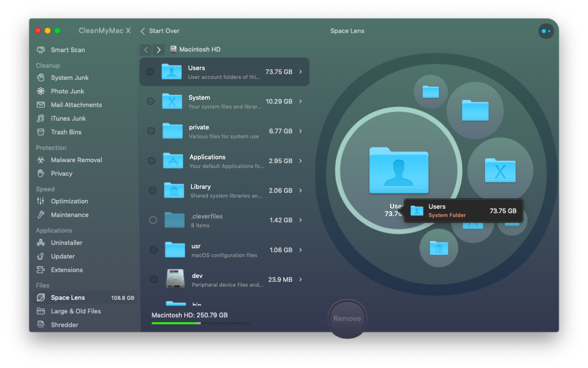Expand the private folder details
Image resolution: width=588 pixels, height=368 pixels.
(x=301, y=131)
